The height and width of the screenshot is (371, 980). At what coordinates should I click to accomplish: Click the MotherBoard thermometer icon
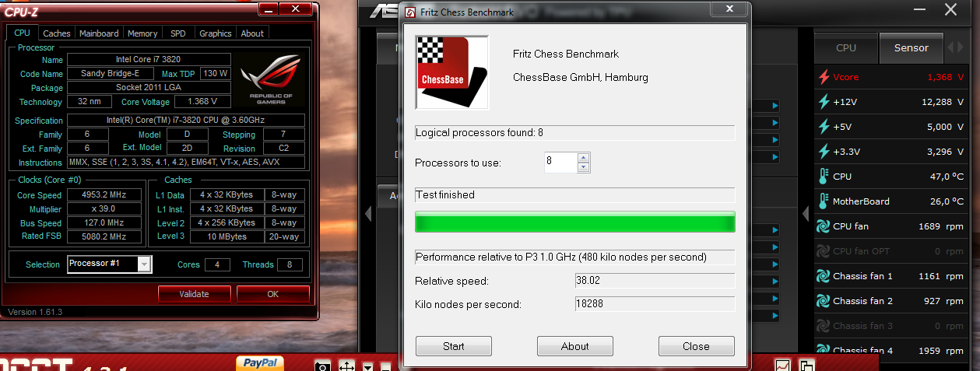pyautogui.click(x=824, y=201)
